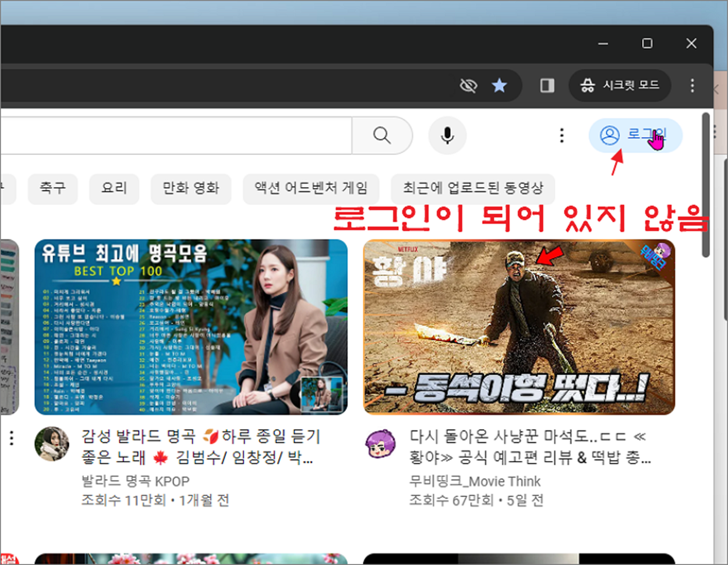Select the 액션 어드벤처 게임 chip

pyautogui.click(x=311, y=188)
